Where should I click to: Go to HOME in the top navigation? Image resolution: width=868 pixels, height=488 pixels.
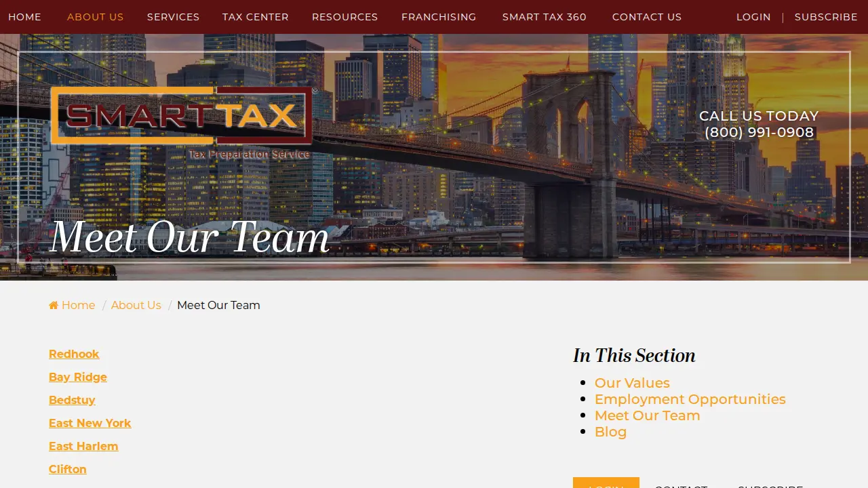24,17
